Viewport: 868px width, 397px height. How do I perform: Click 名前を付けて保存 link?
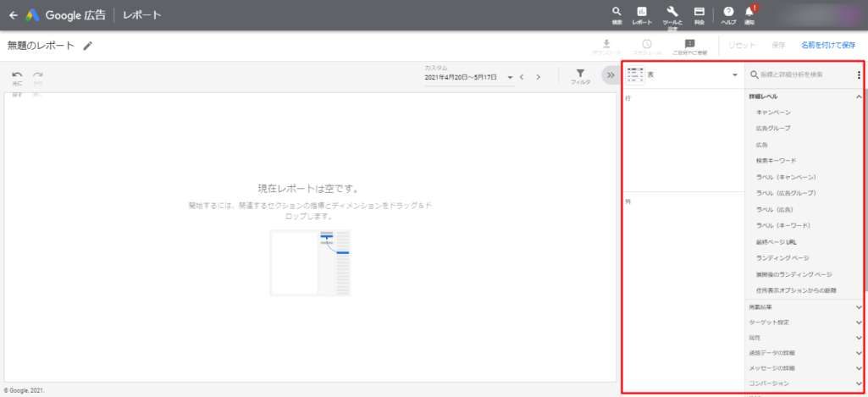(827, 45)
